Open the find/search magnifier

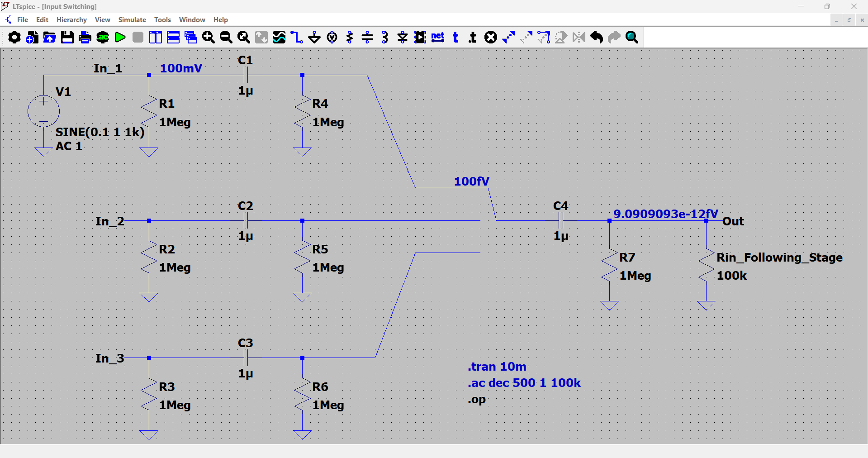pos(632,37)
